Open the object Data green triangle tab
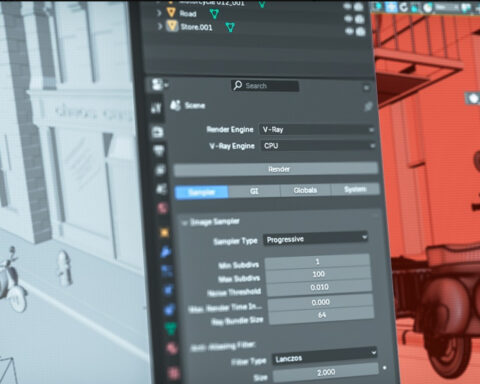480x384 pixels. (x=171, y=328)
